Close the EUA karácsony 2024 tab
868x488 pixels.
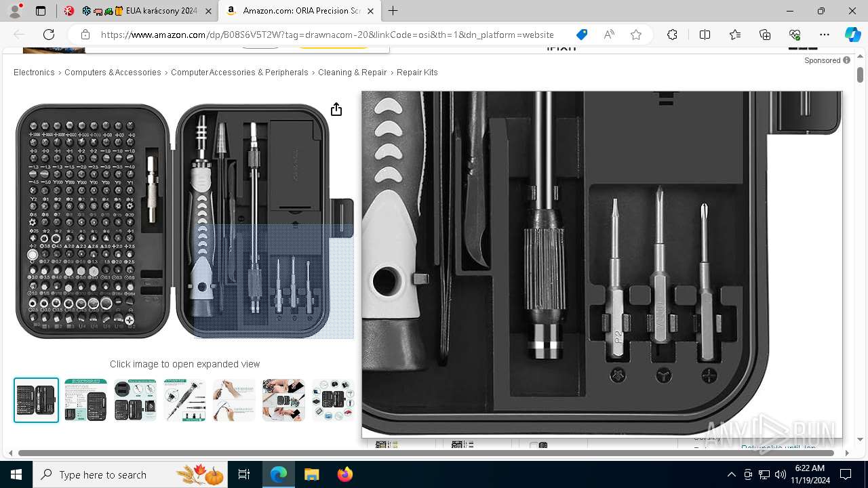click(208, 11)
